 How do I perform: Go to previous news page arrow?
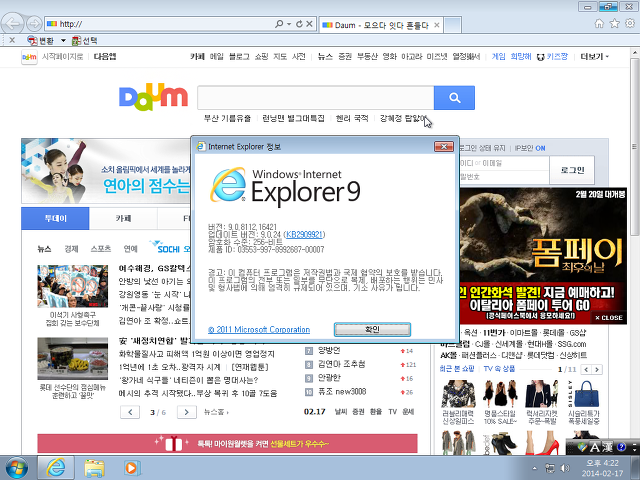(130, 412)
